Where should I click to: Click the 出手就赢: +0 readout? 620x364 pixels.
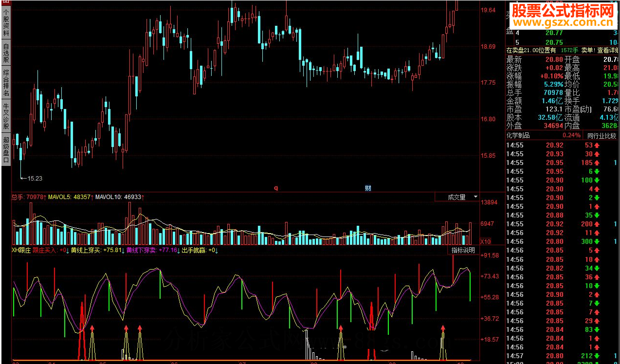coord(200,250)
